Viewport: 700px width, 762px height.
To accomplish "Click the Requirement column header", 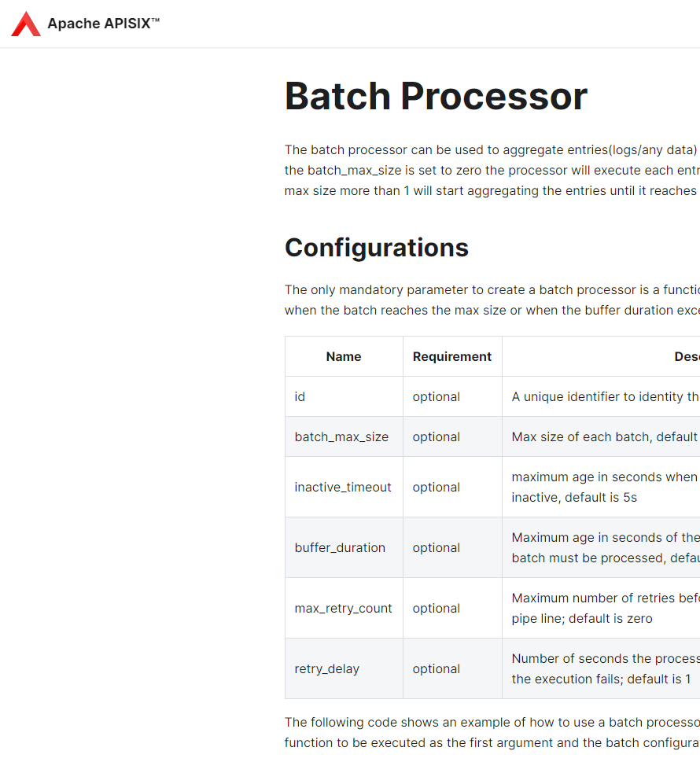I will click(451, 356).
